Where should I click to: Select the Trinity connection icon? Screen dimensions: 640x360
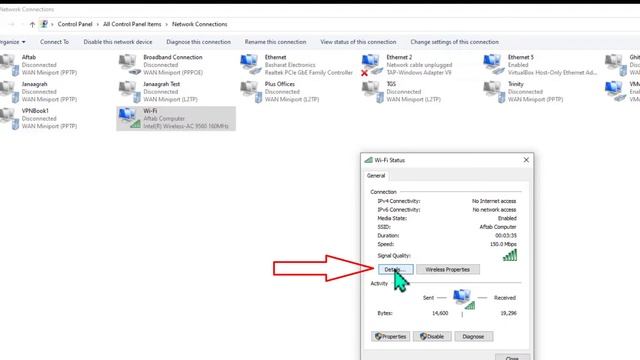[494, 92]
